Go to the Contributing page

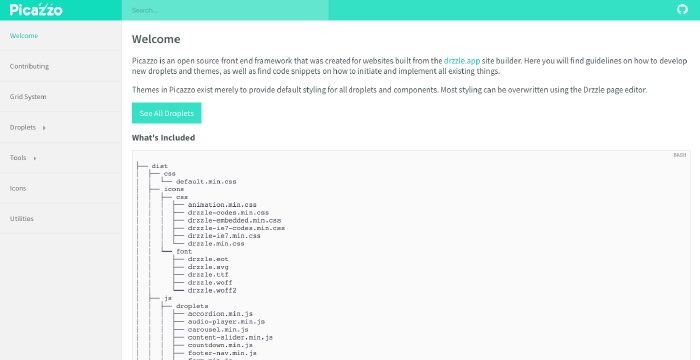point(61,66)
